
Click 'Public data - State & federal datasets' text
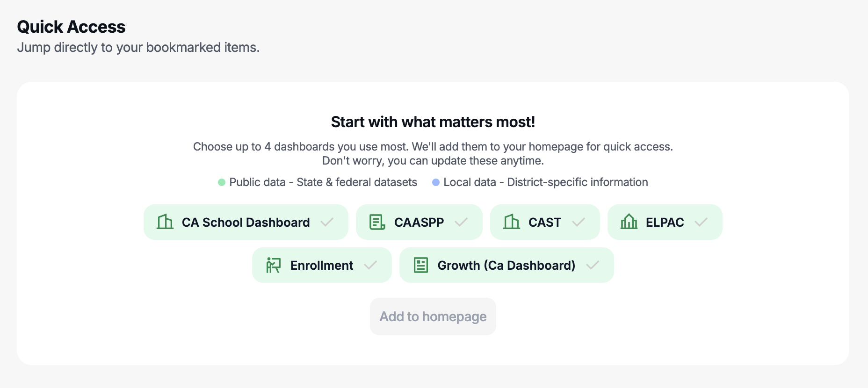[x=323, y=182]
